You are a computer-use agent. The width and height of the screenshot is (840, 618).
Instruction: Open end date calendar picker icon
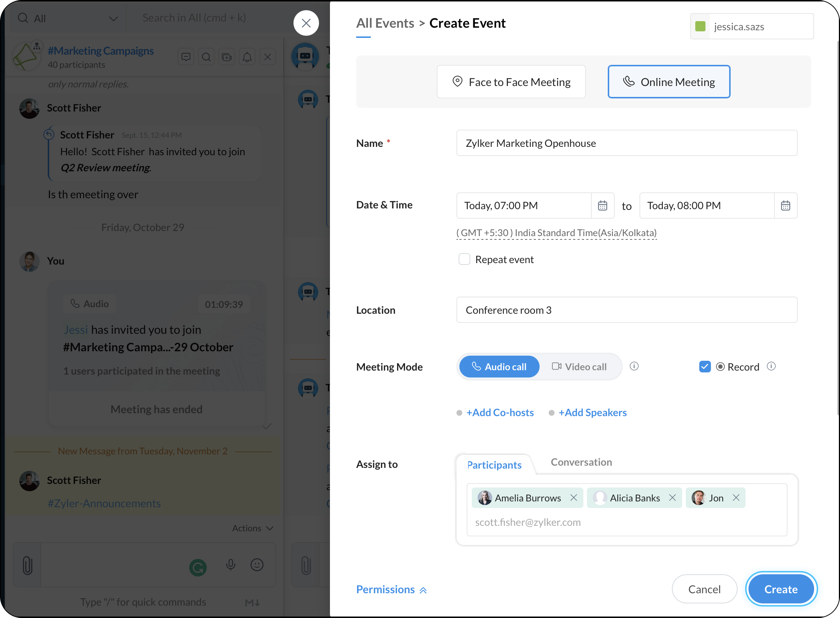785,206
